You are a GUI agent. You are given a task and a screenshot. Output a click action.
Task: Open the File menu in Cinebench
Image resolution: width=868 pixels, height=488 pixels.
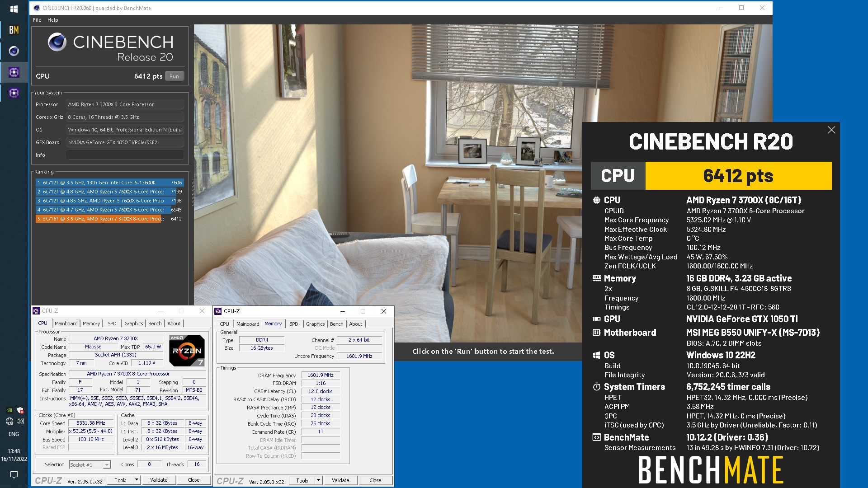pos(37,20)
